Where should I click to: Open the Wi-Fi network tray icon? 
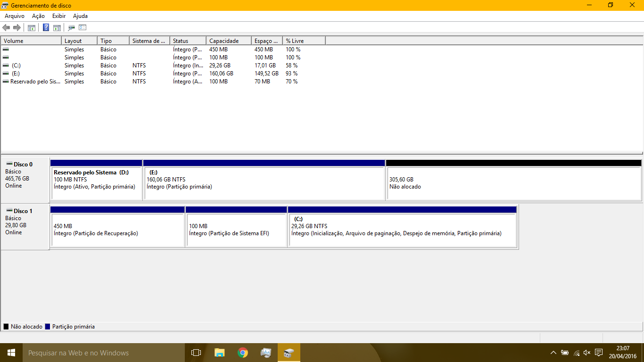[576, 353]
